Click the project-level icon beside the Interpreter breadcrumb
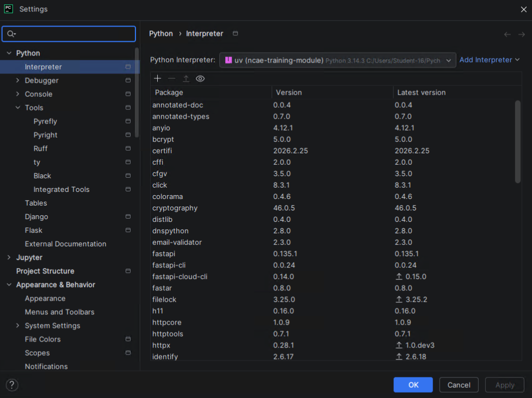The width and height of the screenshot is (532, 398). (x=235, y=33)
